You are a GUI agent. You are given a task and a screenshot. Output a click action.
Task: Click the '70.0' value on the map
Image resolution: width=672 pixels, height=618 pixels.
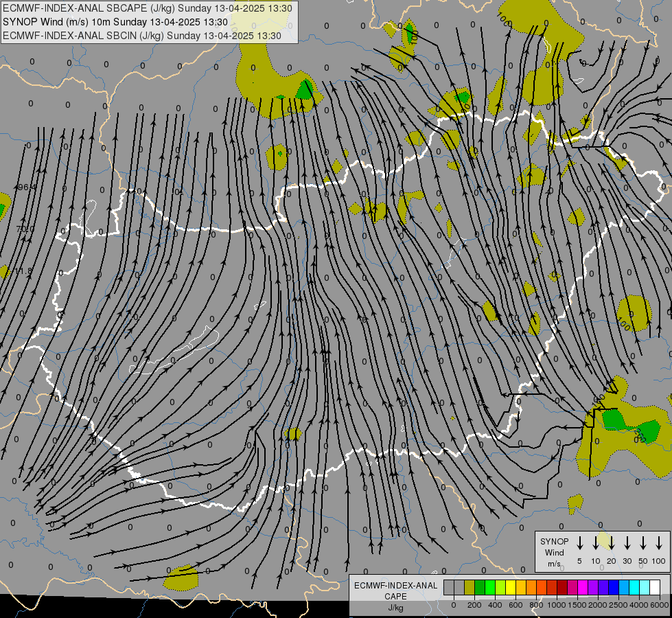coord(25,229)
